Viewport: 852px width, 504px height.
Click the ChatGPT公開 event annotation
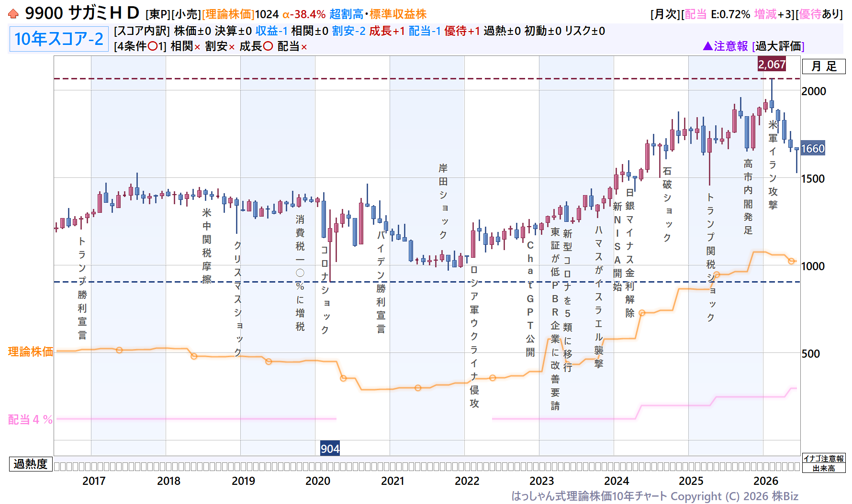point(530,299)
